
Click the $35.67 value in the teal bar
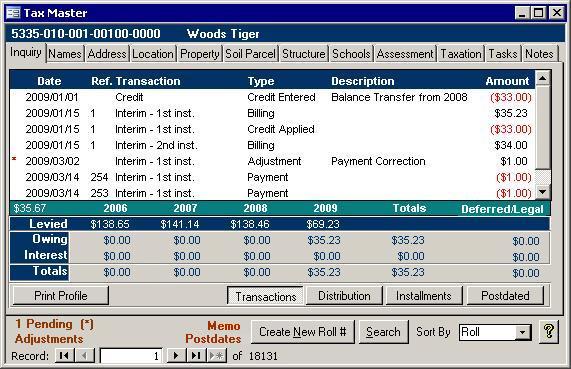(x=30, y=208)
